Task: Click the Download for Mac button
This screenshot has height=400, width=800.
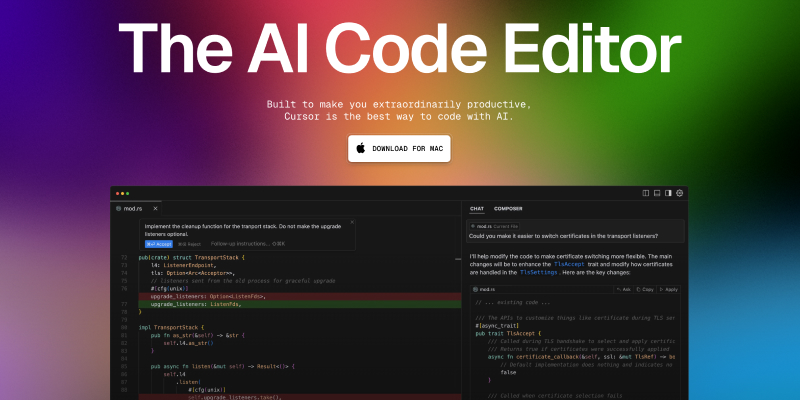Action: pyautogui.click(x=399, y=148)
